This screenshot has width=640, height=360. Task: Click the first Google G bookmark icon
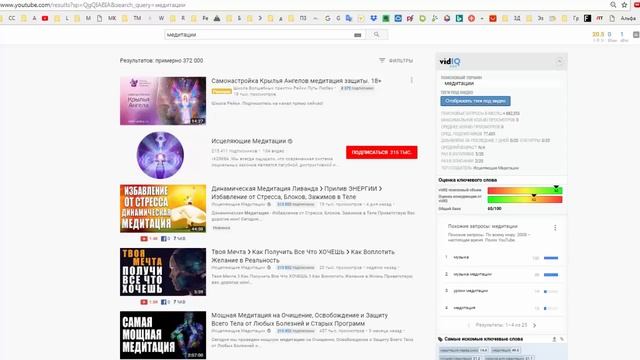(x=327, y=18)
